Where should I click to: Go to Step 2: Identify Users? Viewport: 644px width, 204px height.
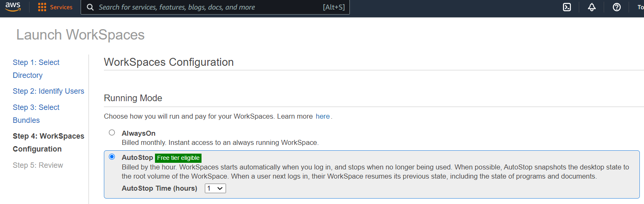pyautogui.click(x=48, y=91)
